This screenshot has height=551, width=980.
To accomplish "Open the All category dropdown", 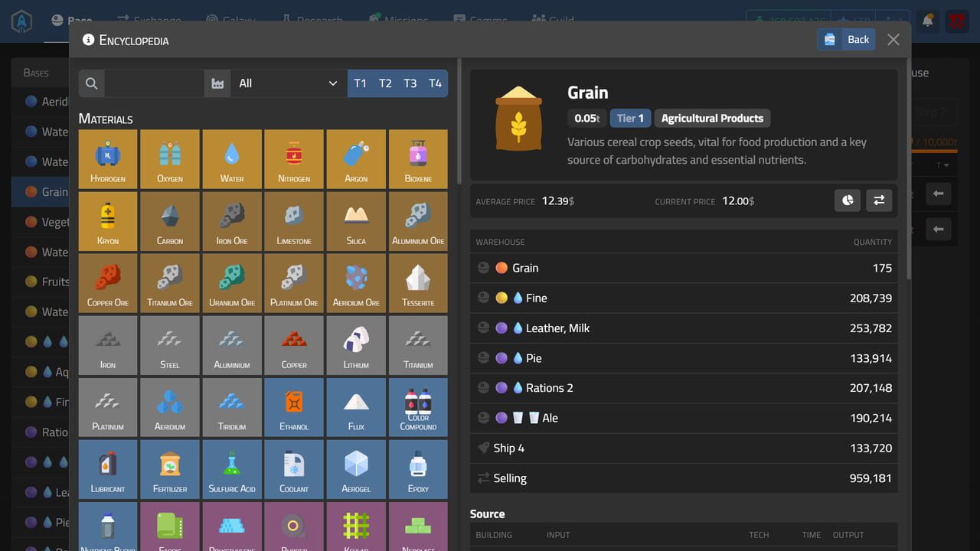I will click(289, 83).
